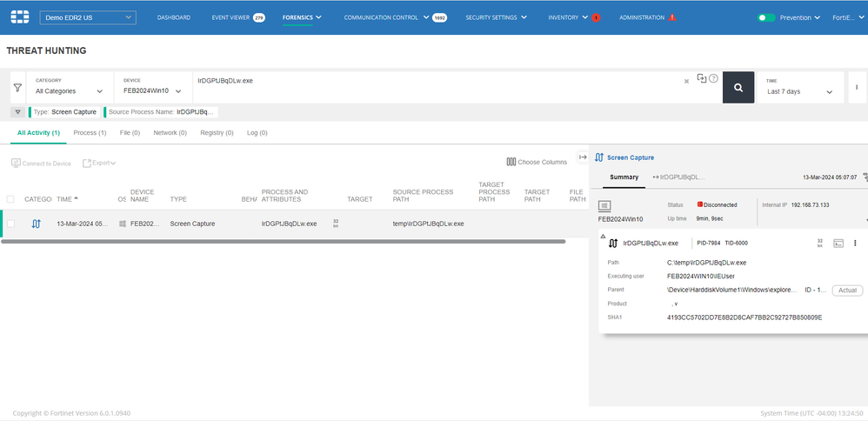Image resolution: width=868 pixels, height=421 pixels.
Task: Switch to the Network (0) tab
Action: [x=170, y=133]
